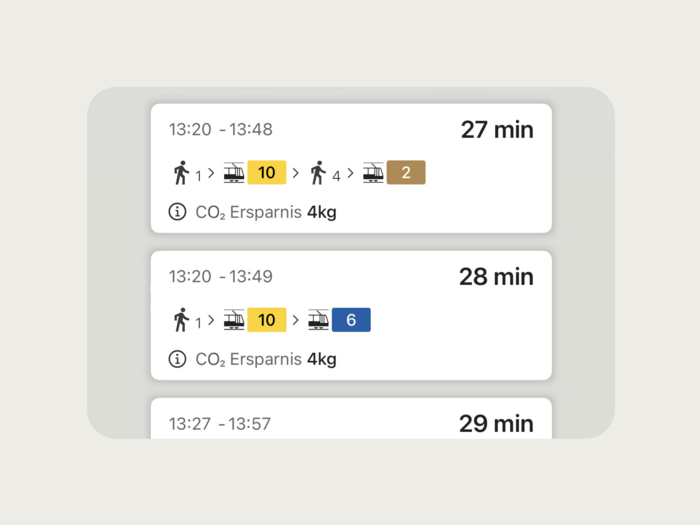
Task: Select the yellow line 10 badge in second route
Action: click(x=267, y=320)
